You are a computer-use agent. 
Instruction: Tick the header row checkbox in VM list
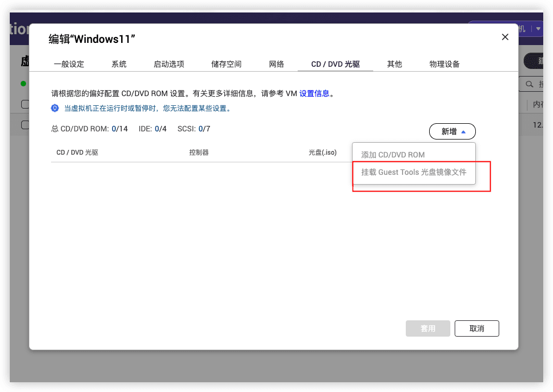pyautogui.click(x=25, y=104)
